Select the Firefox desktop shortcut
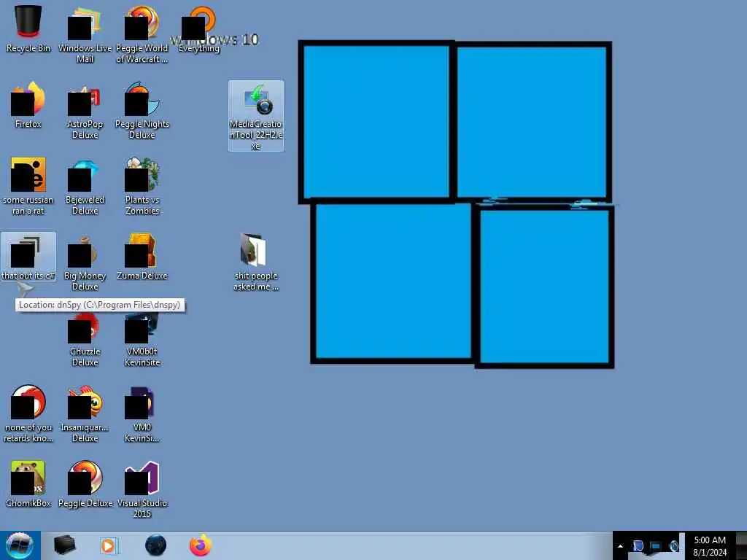The height and width of the screenshot is (560, 747). click(x=28, y=106)
